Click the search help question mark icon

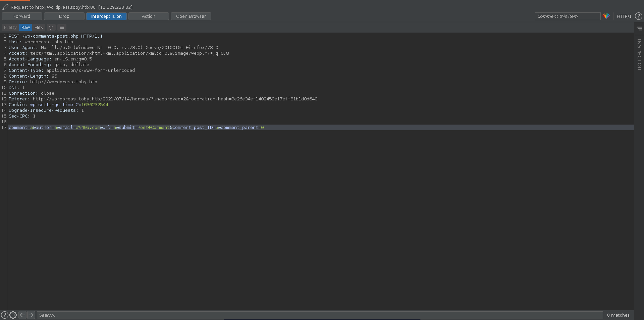[4, 315]
